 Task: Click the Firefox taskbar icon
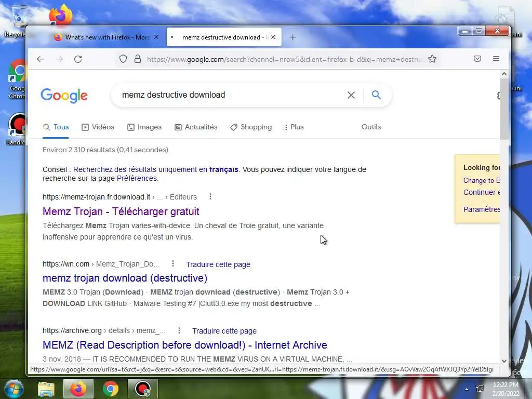click(78, 389)
